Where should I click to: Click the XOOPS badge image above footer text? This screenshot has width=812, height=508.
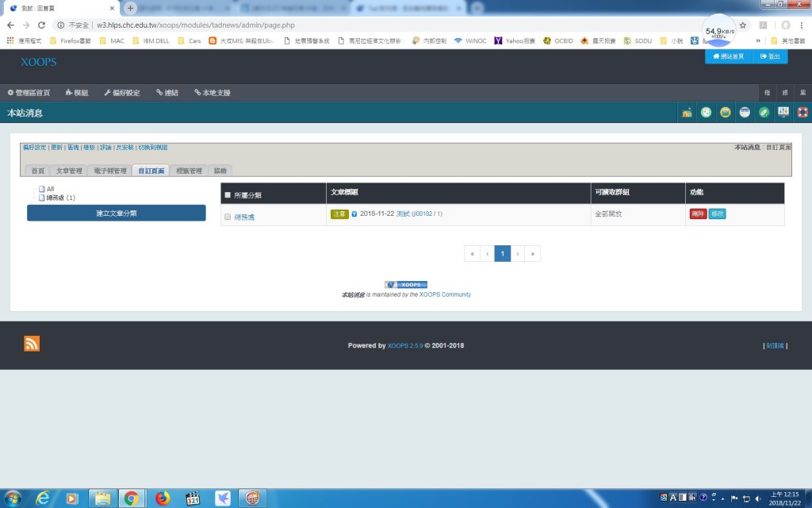pyautogui.click(x=406, y=284)
